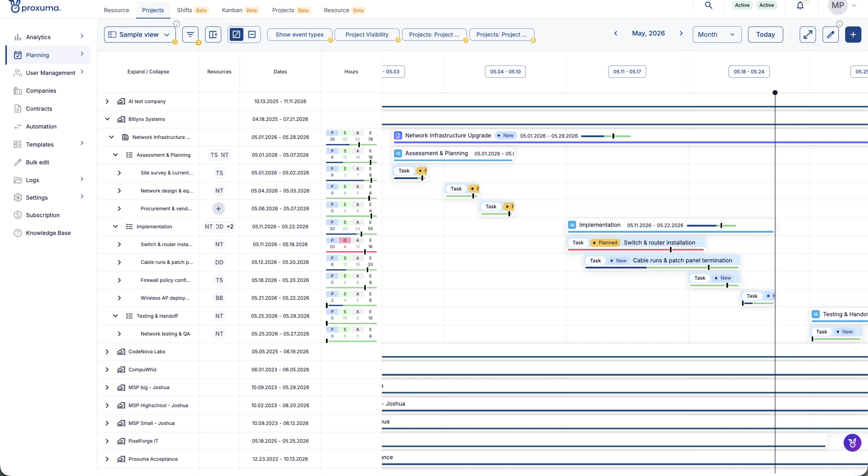Open Bulk edit in the sidebar

coord(37,162)
